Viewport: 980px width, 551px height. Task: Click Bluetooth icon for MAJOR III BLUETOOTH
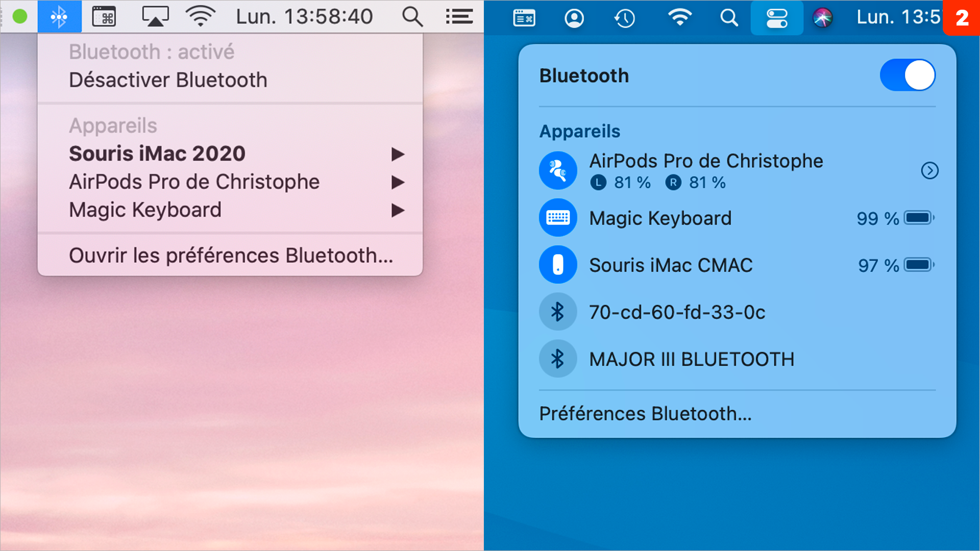(x=558, y=359)
